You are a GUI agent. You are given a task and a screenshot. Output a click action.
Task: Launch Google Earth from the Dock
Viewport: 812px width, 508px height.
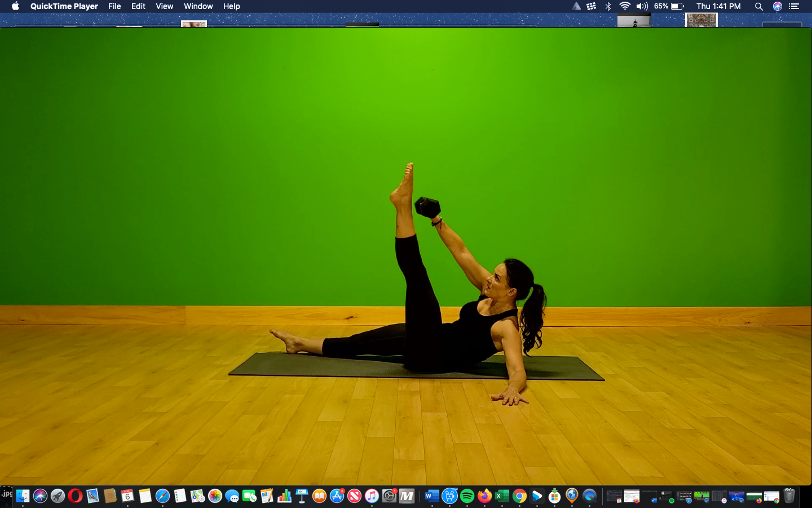(x=571, y=497)
